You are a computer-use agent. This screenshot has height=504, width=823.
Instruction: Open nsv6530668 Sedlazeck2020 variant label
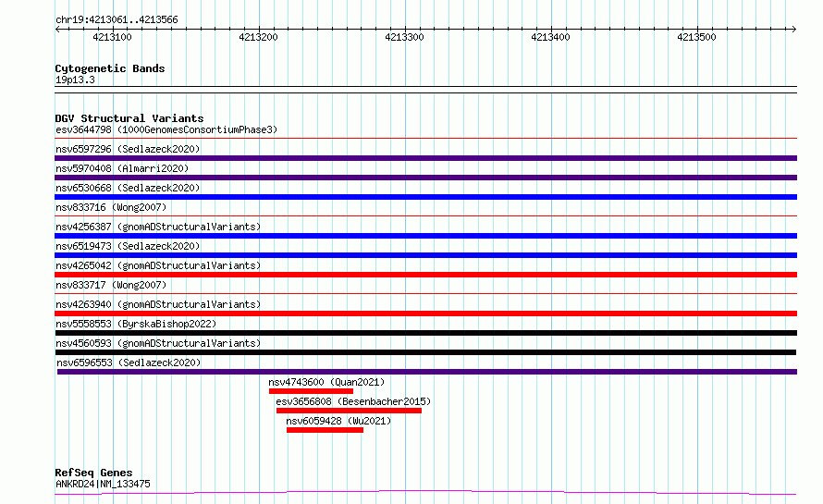click(x=128, y=188)
